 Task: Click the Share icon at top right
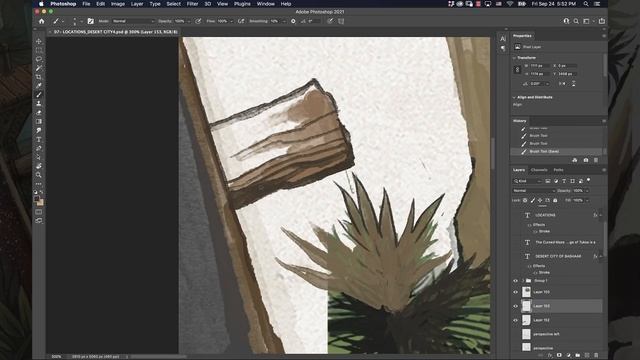[602, 21]
